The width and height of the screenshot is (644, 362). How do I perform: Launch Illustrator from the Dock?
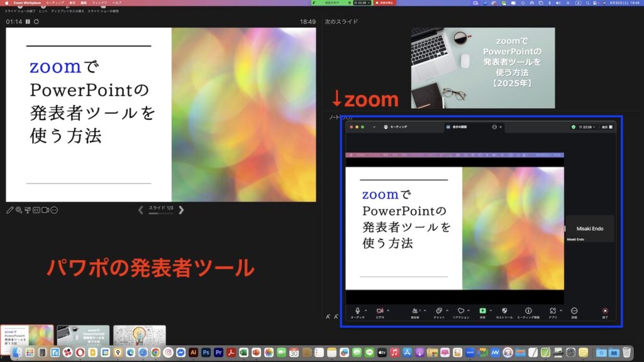point(194,353)
